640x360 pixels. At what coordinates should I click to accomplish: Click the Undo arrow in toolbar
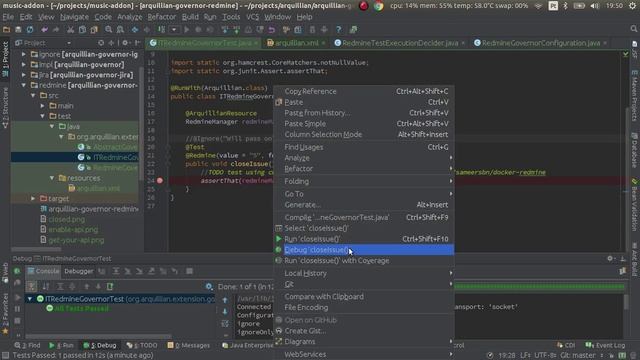(x=44, y=29)
